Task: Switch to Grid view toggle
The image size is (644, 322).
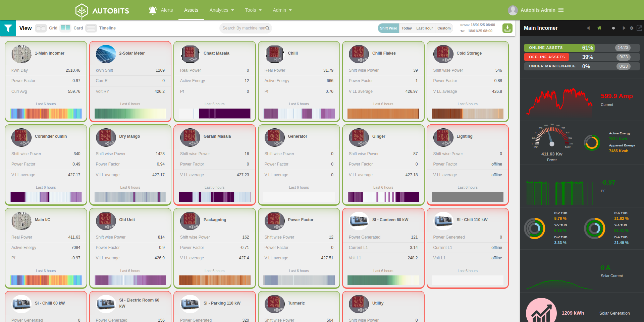Action: [x=41, y=28]
